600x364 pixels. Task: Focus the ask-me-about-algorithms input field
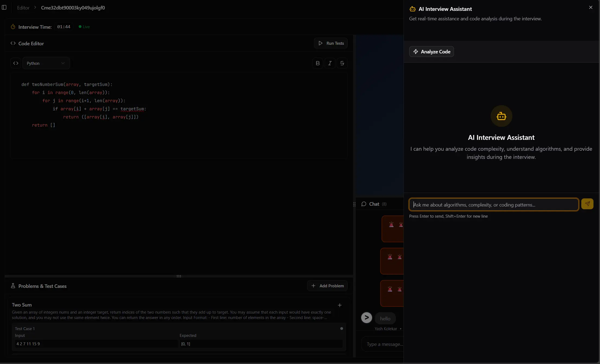(x=493, y=204)
